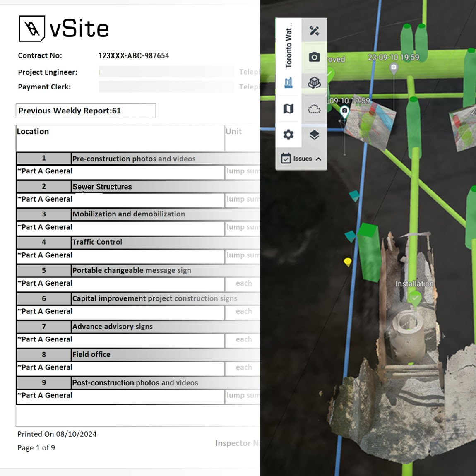This screenshot has width=476, height=476.
Task: Click the green Installation checkmark marker
Action: tap(415, 298)
